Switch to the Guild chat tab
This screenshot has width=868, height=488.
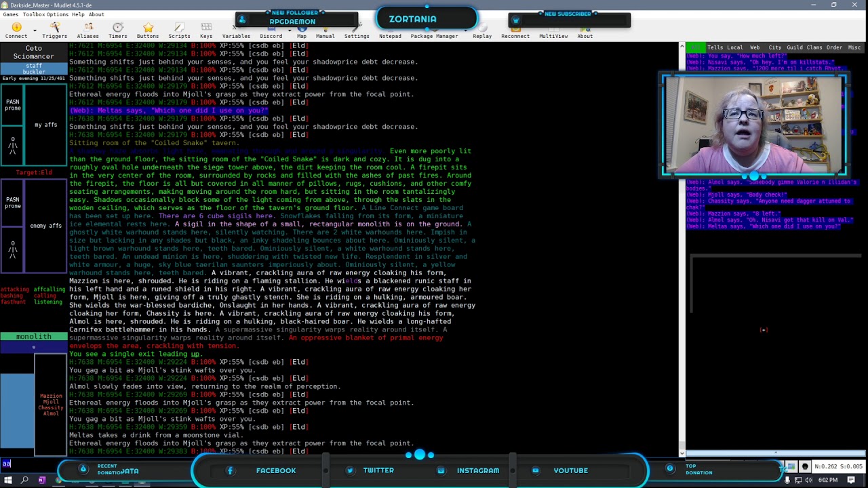[794, 47]
